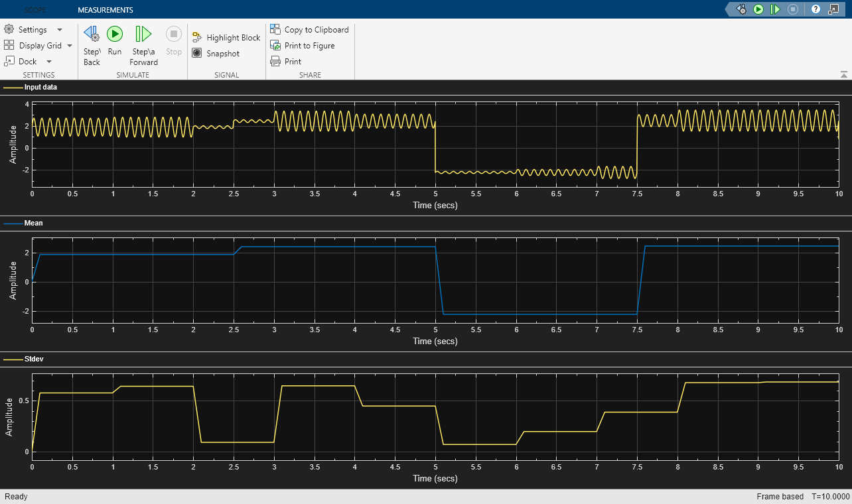Expand the Display Grid dropdown
852x504 pixels.
click(38, 45)
